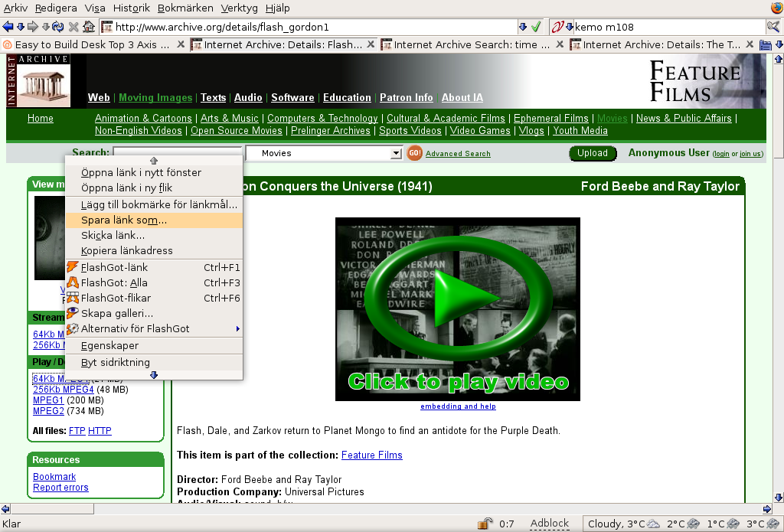Download the 256Kb MPEG4 file link
The width and height of the screenshot is (784, 532).
click(x=64, y=390)
